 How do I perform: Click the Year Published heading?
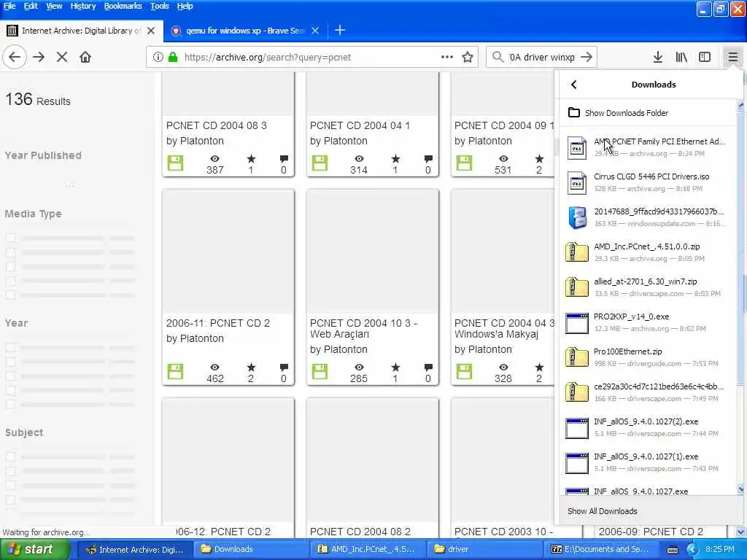pos(43,156)
